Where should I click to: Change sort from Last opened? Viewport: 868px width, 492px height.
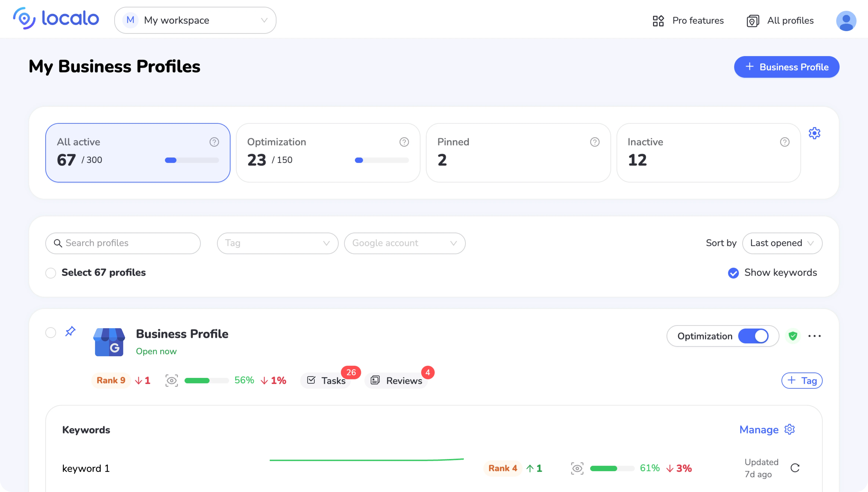click(782, 243)
